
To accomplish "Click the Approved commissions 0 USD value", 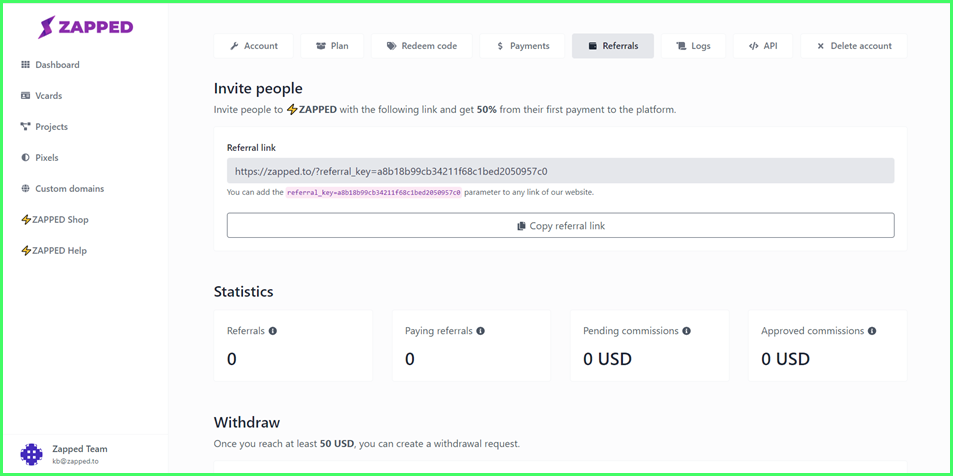I will tap(786, 359).
